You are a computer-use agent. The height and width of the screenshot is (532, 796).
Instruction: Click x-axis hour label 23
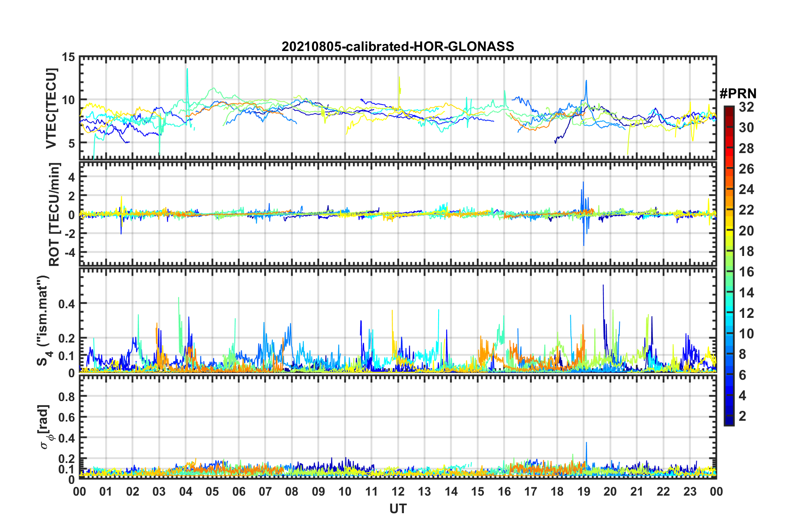click(690, 491)
